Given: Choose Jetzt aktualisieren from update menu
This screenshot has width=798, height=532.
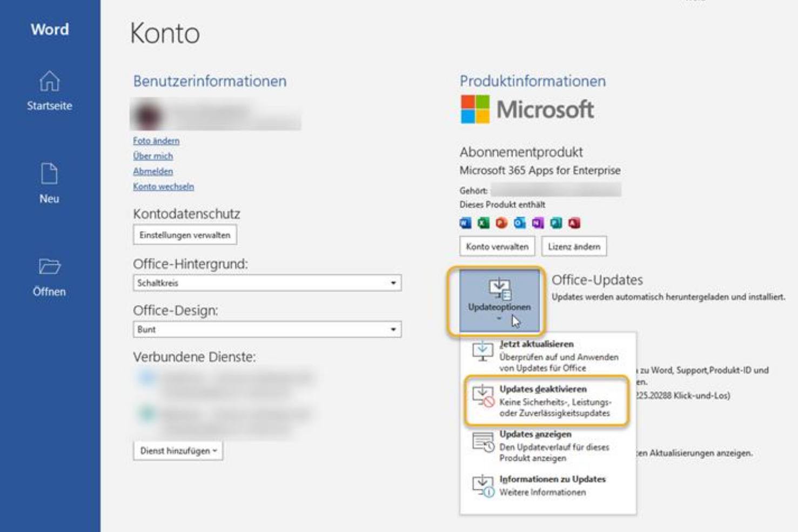Looking at the screenshot, I should pyautogui.click(x=548, y=355).
